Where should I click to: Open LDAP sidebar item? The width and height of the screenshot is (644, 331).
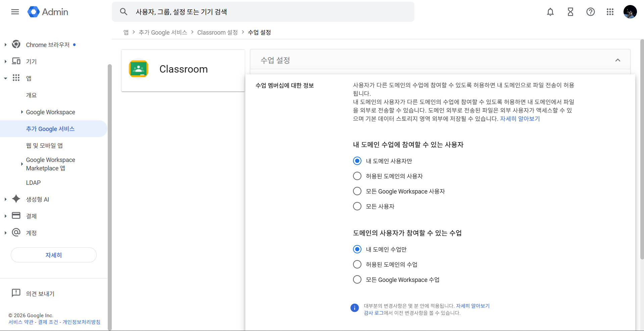(x=33, y=183)
